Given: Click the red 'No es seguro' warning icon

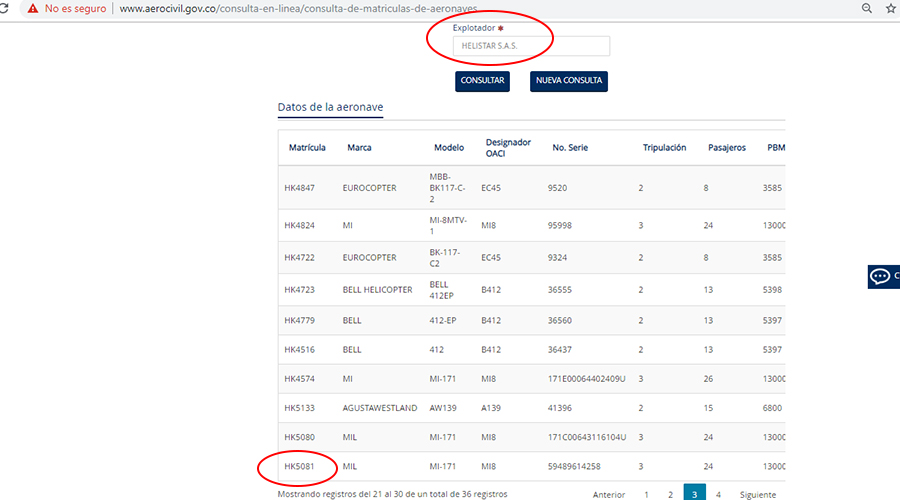Looking at the screenshot, I should [x=33, y=9].
